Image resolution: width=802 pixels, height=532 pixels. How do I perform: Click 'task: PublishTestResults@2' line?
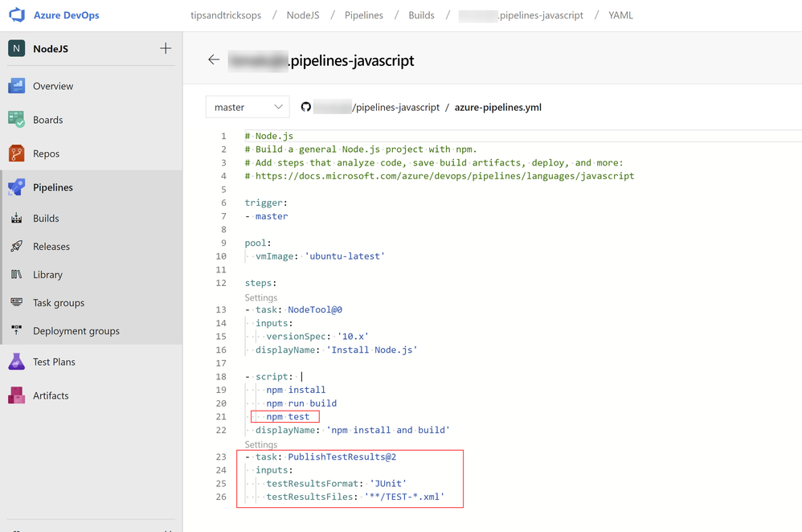click(x=321, y=456)
